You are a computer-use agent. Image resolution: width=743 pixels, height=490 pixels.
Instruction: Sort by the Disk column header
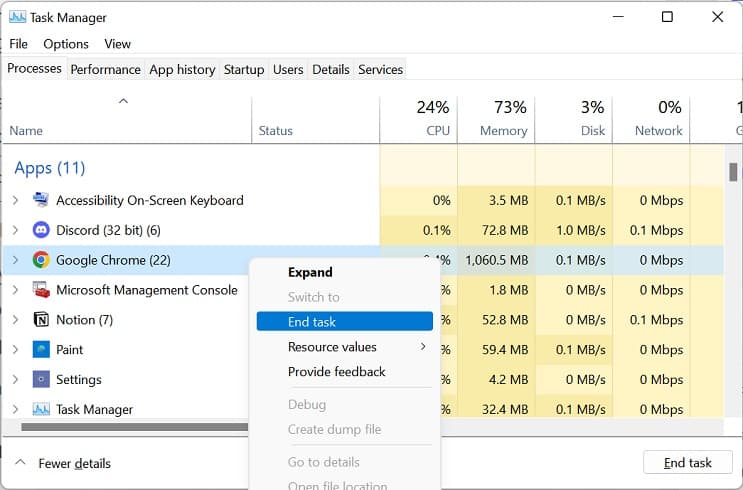pos(574,119)
